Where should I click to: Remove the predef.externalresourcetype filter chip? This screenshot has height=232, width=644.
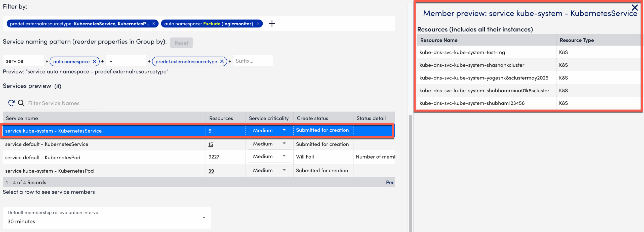click(x=154, y=24)
